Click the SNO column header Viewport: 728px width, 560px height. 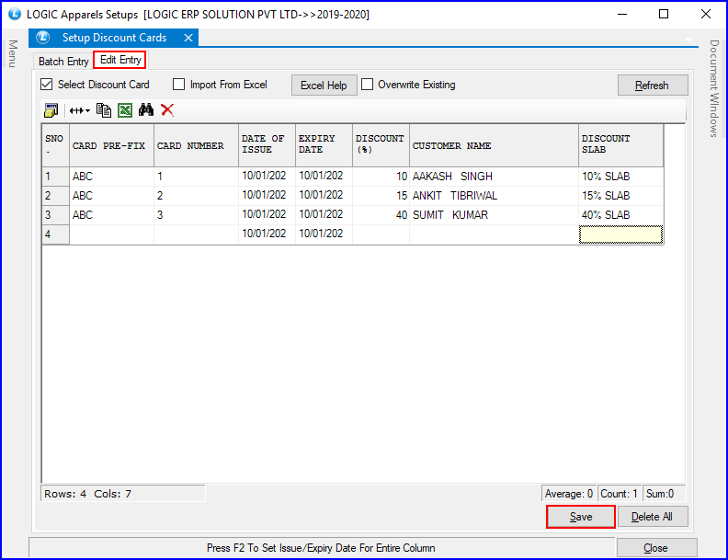56,145
